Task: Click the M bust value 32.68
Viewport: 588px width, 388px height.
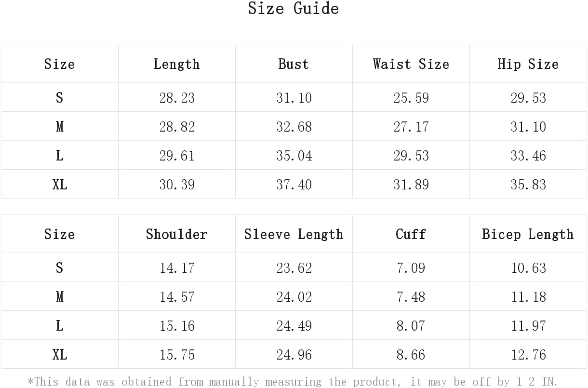Action: point(294,127)
